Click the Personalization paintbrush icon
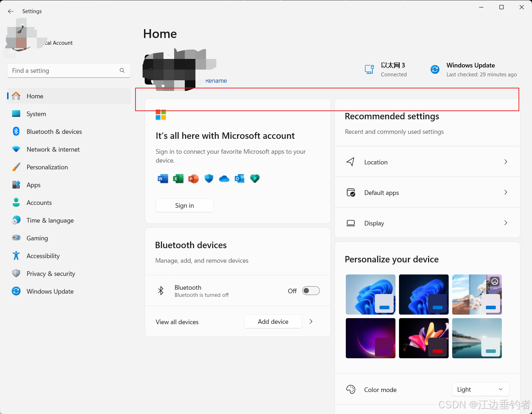Image resolution: width=532 pixels, height=414 pixels. pos(16,167)
